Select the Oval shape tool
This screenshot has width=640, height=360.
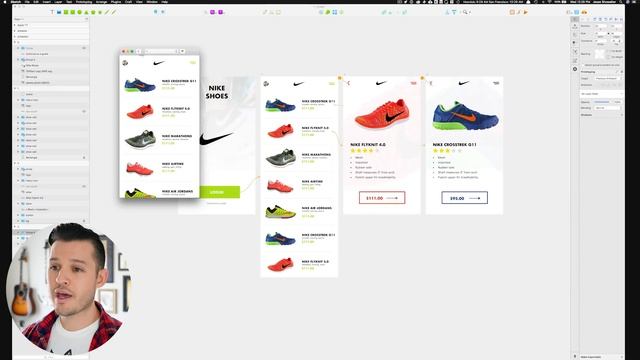tap(80, 12)
